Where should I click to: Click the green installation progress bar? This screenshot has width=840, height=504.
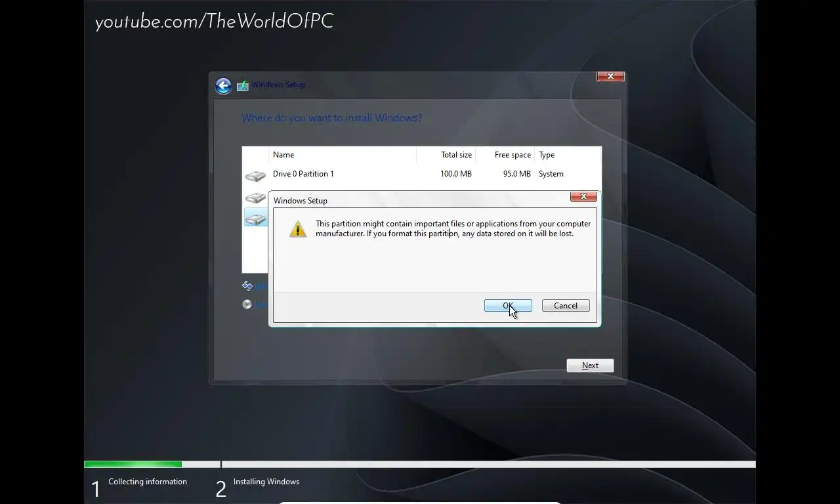pos(133,465)
